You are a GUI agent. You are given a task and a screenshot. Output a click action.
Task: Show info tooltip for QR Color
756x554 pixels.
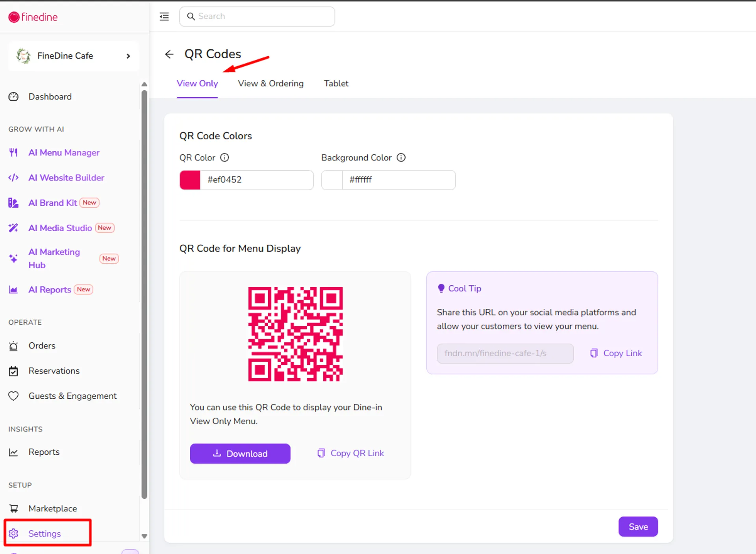224,158
